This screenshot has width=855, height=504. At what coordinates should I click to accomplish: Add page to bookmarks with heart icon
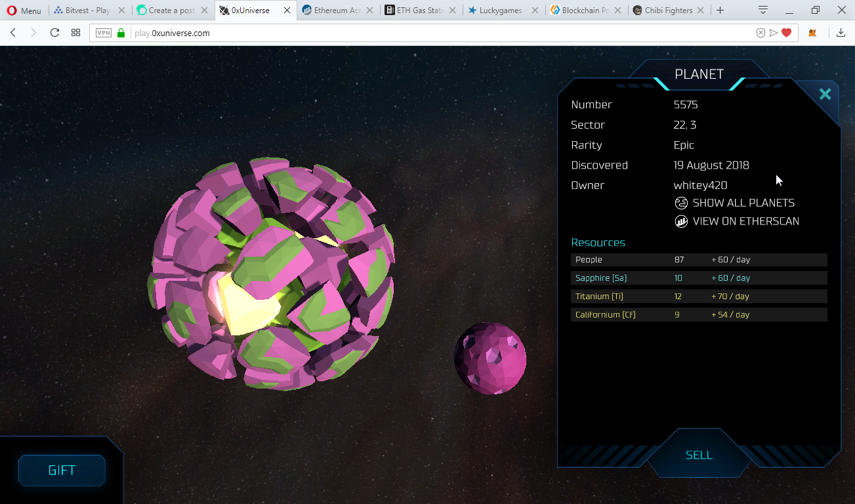pyautogui.click(x=787, y=33)
